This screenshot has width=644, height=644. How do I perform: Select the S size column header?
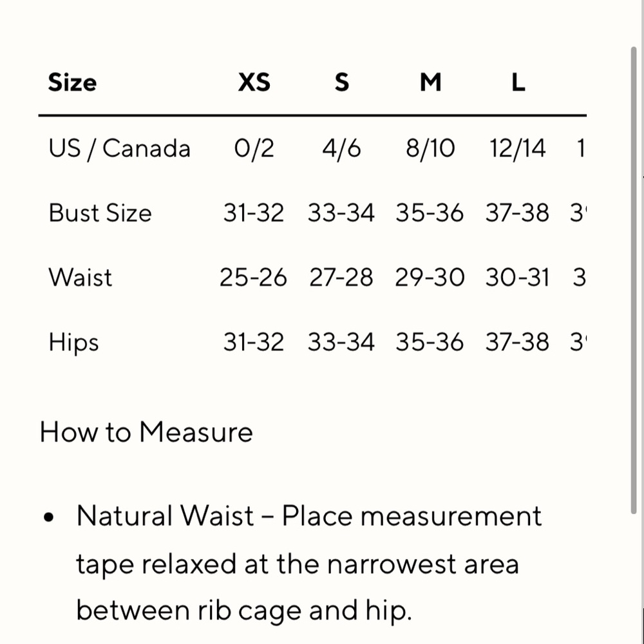(342, 82)
